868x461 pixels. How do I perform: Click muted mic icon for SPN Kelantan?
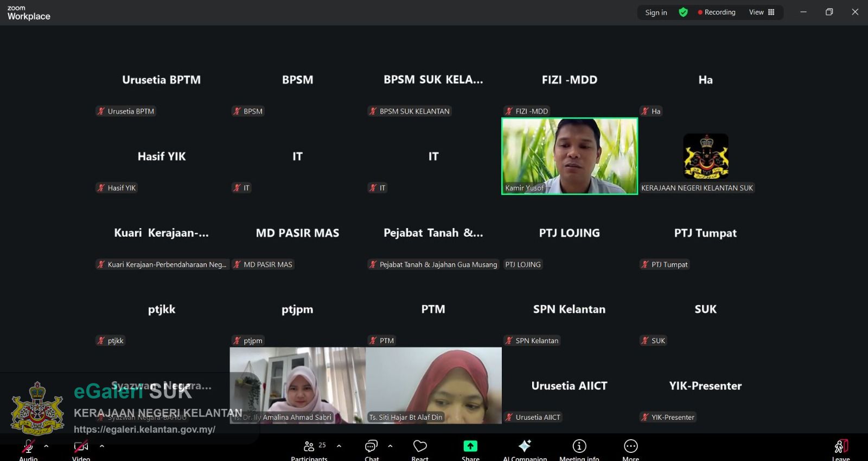pos(509,341)
